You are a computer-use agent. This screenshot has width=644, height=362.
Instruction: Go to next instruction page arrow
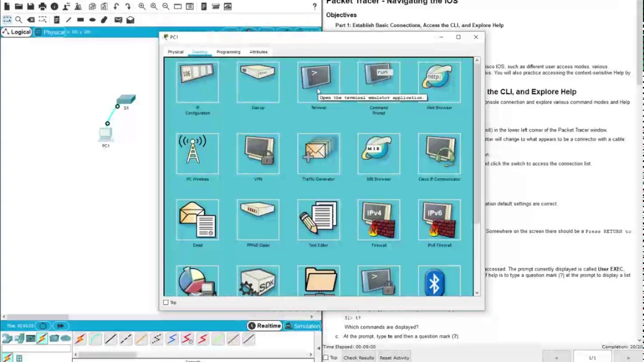628,357
